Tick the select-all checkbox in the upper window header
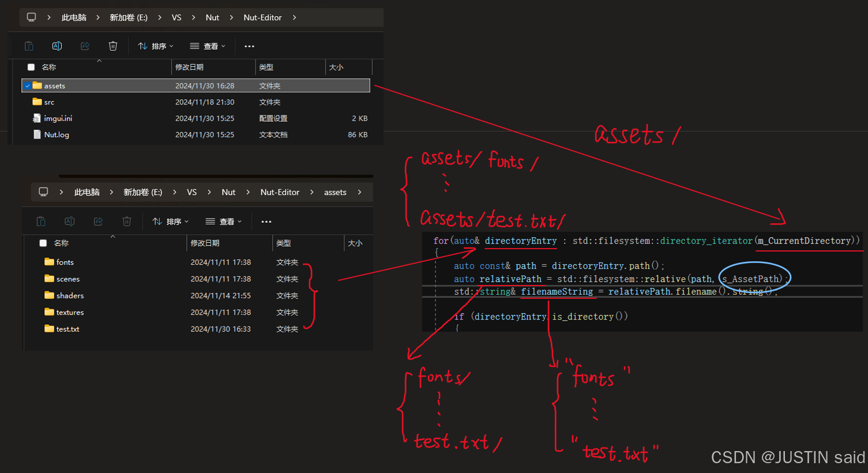Viewport: 868px width, 473px height. pos(31,67)
